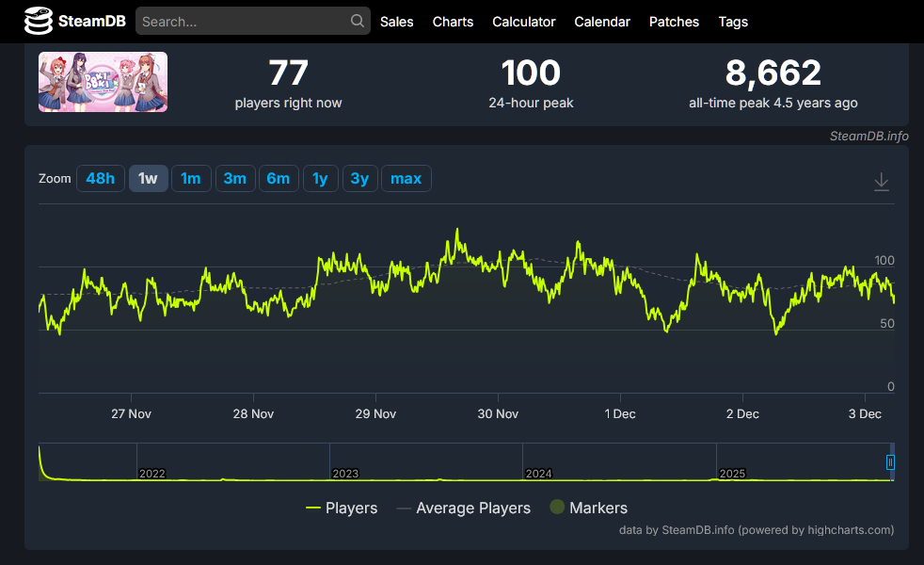Screen dimensions: 924x565
Task: Set chart zoom to 48h
Action: [100, 179]
